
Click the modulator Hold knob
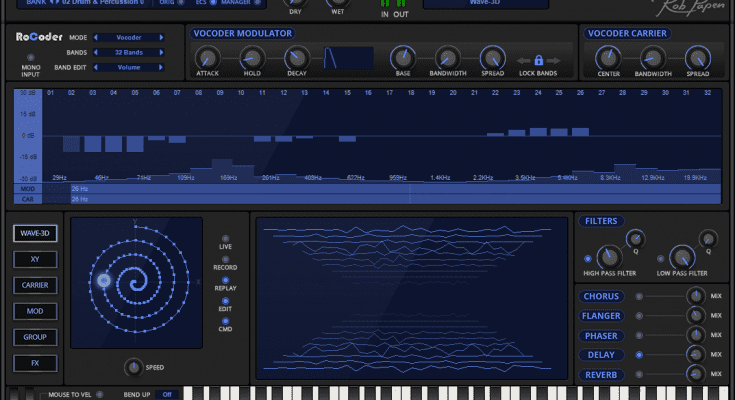[x=252, y=59]
